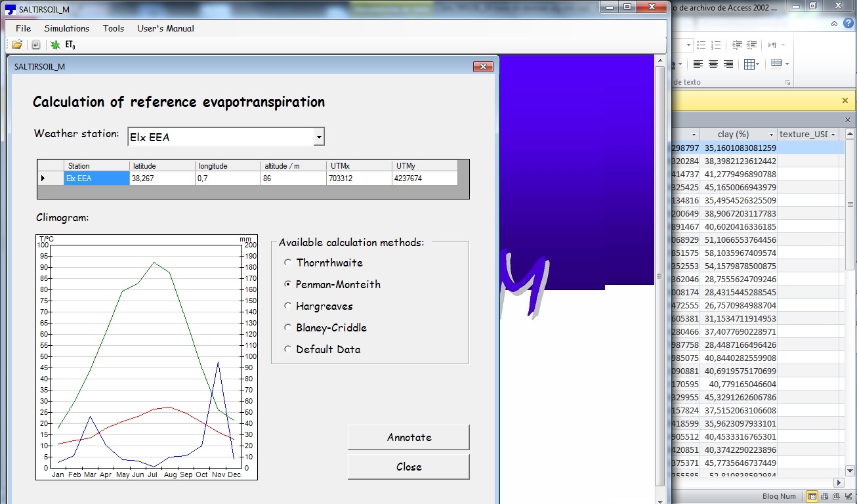The image size is (857, 504).
Task: Close the inner SALTIRSOIL_M dialog window
Action: click(483, 67)
